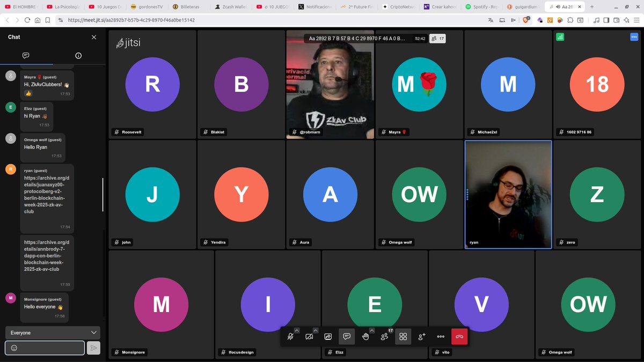Click the R avatar beside ryan's message
This screenshot has height=362, width=644.
click(11, 169)
